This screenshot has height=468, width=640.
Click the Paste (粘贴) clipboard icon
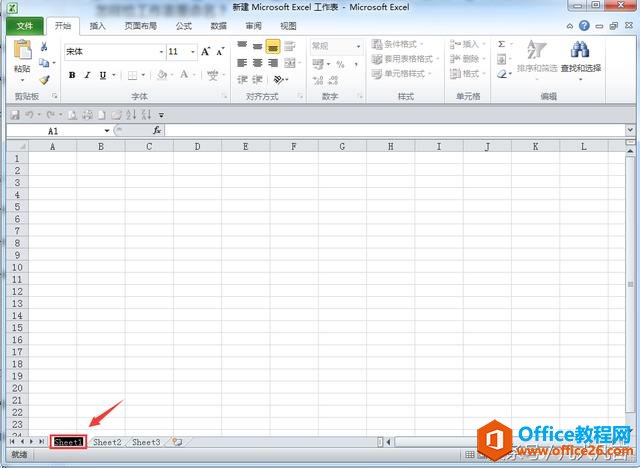click(22, 50)
